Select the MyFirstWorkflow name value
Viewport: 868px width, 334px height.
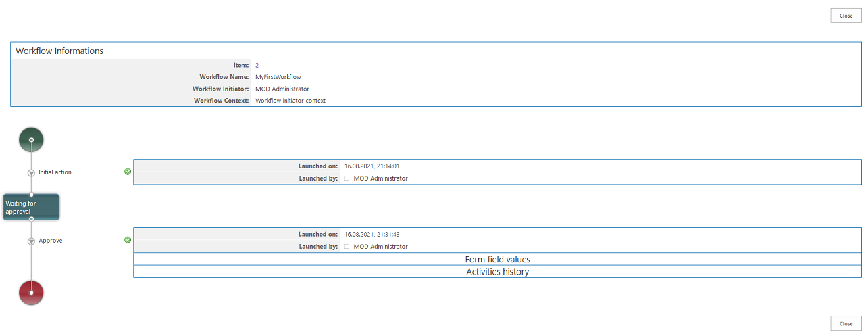278,77
